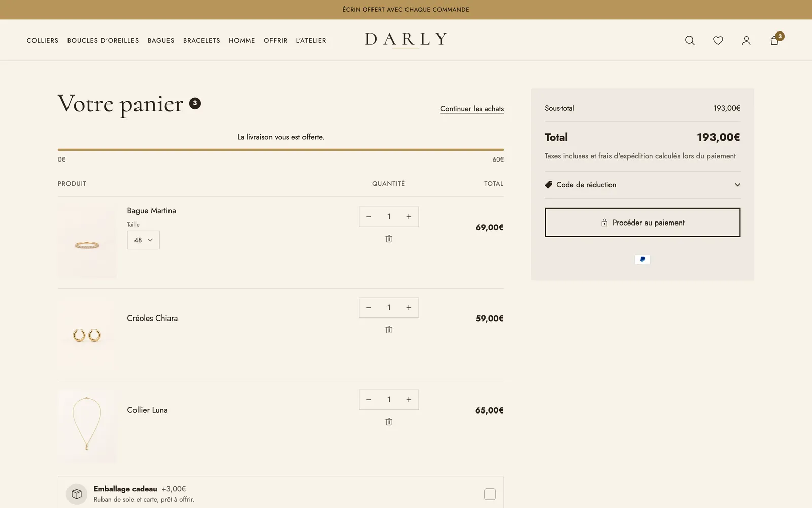Screen dimensions: 812x508
Task: Open the search icon in the header
Action: [690, 40]
